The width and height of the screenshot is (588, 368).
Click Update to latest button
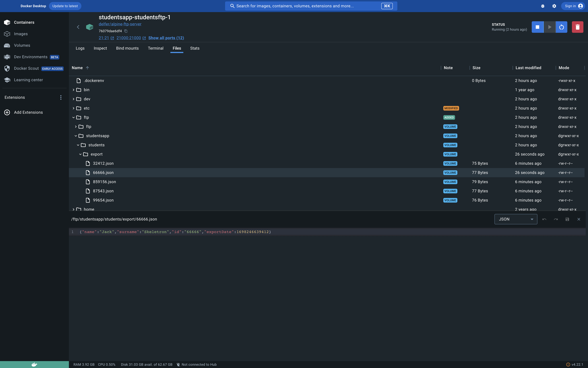pos(65,6)
